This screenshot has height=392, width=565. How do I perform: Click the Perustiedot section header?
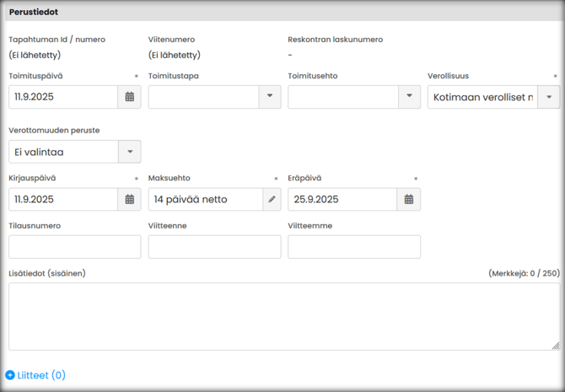pos(34,12)
